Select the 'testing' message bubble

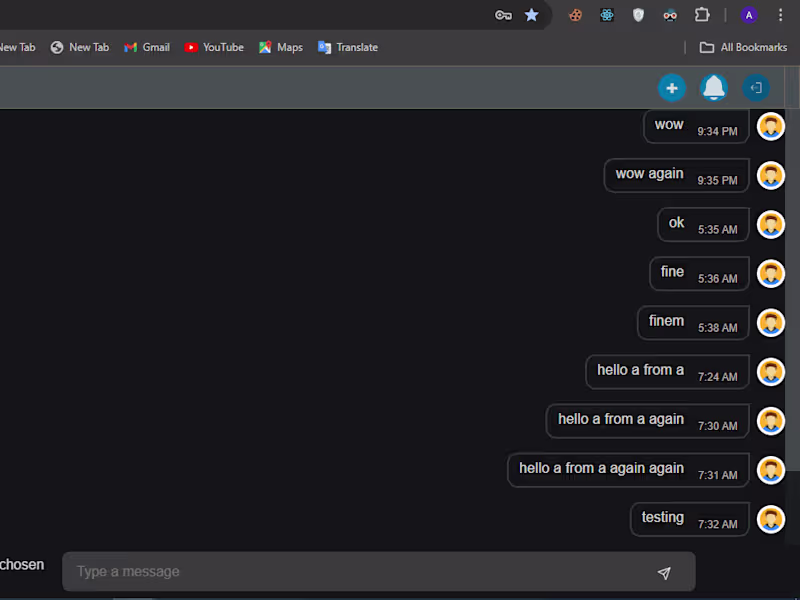click(x=690, y=518)
